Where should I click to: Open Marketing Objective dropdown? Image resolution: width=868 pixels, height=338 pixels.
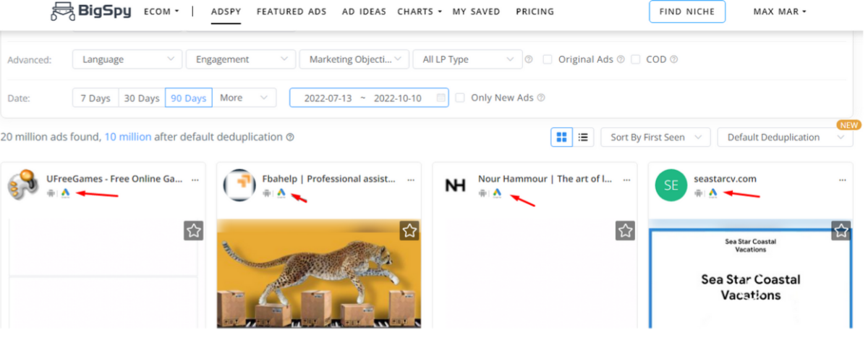tap(354, 59)
